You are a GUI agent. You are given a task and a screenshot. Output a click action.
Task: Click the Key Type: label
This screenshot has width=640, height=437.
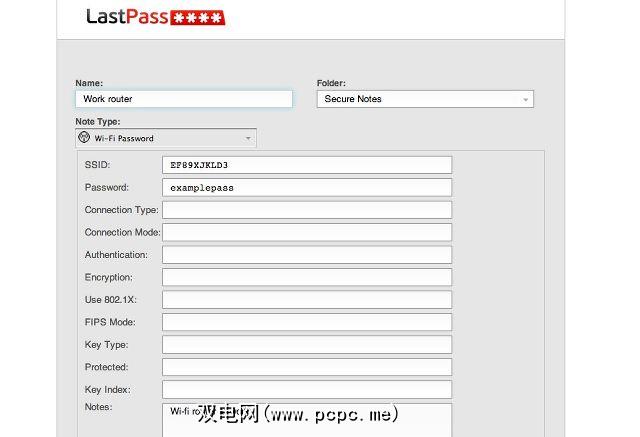pos(107,344)
